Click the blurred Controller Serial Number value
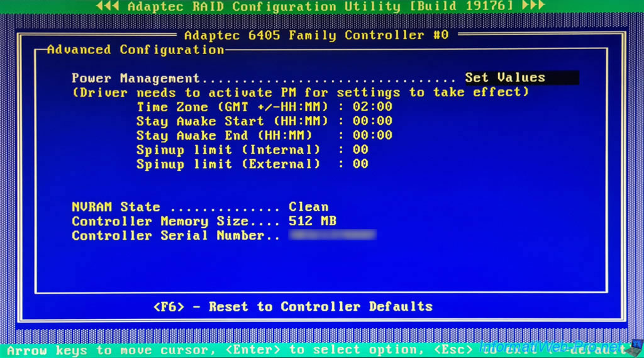Screen dimensions: 644x358 [332, 236]
